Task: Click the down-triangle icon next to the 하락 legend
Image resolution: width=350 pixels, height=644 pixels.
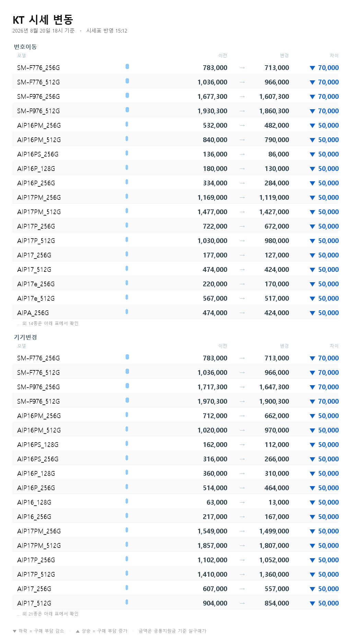Action: [14, 631]
